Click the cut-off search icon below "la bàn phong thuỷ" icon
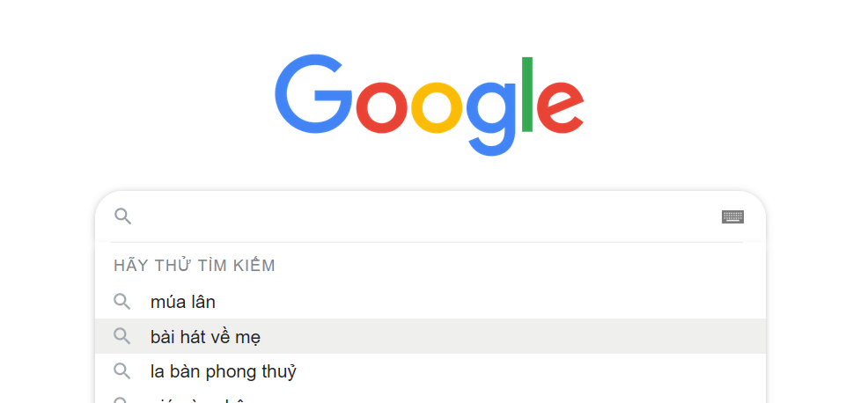This screenshot has width=868, height=403. pos(122,400)
